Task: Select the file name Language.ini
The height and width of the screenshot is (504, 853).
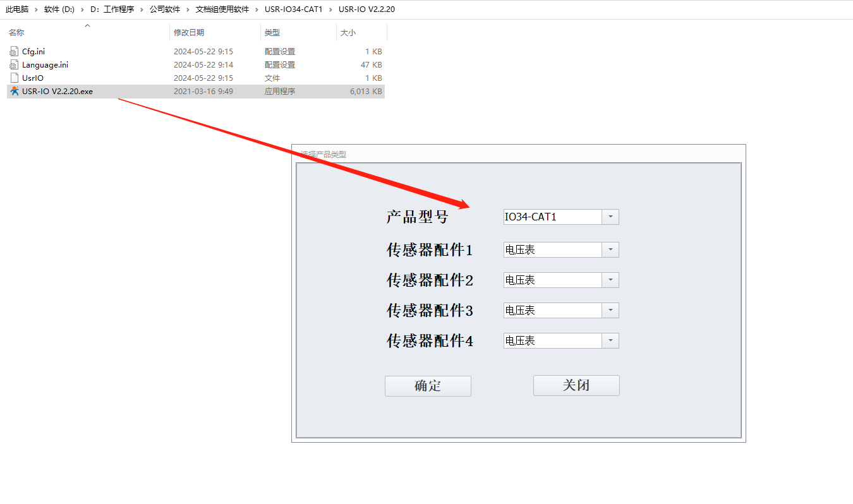Action: [45, 64]
